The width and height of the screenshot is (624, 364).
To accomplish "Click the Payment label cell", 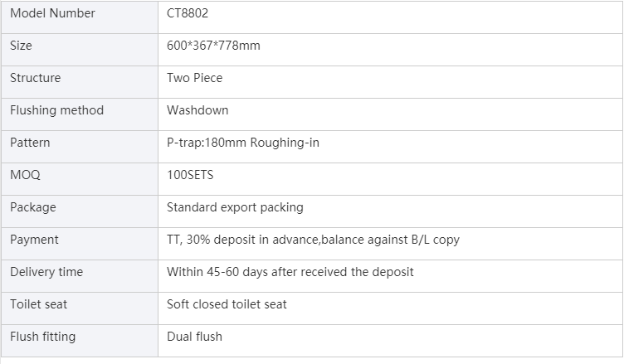I will pos(34,240).
